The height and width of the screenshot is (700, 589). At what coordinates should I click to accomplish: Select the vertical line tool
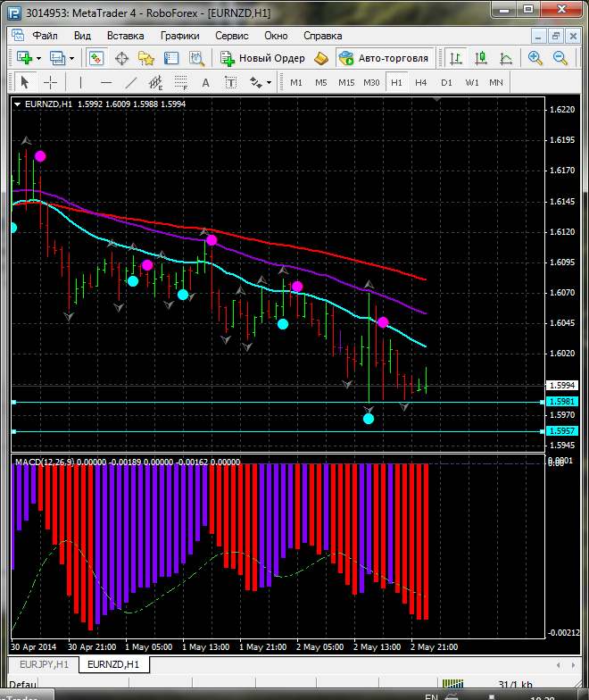pyautogui.click(x=80, y=82)
